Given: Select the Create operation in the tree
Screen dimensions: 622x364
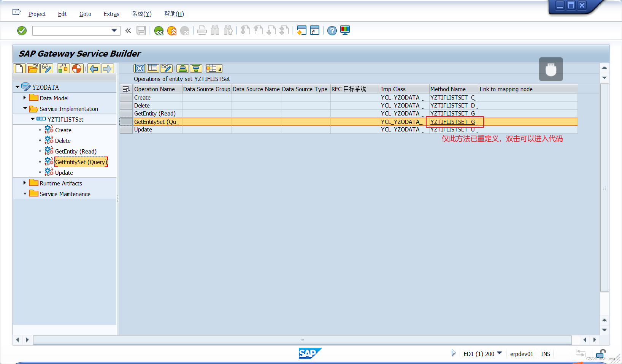Looking at the screenshot, I should click(63, 130).
